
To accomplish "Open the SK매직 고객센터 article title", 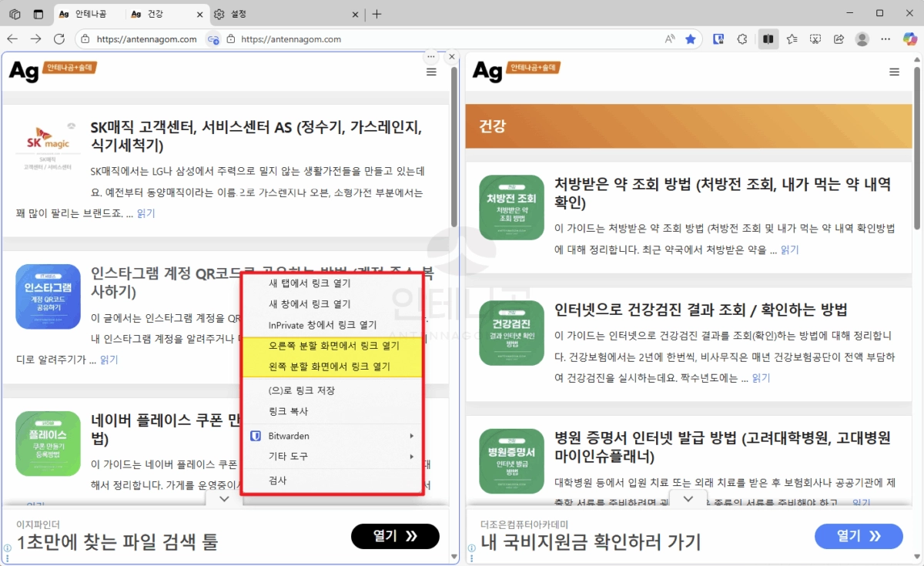I will point(257,136).
